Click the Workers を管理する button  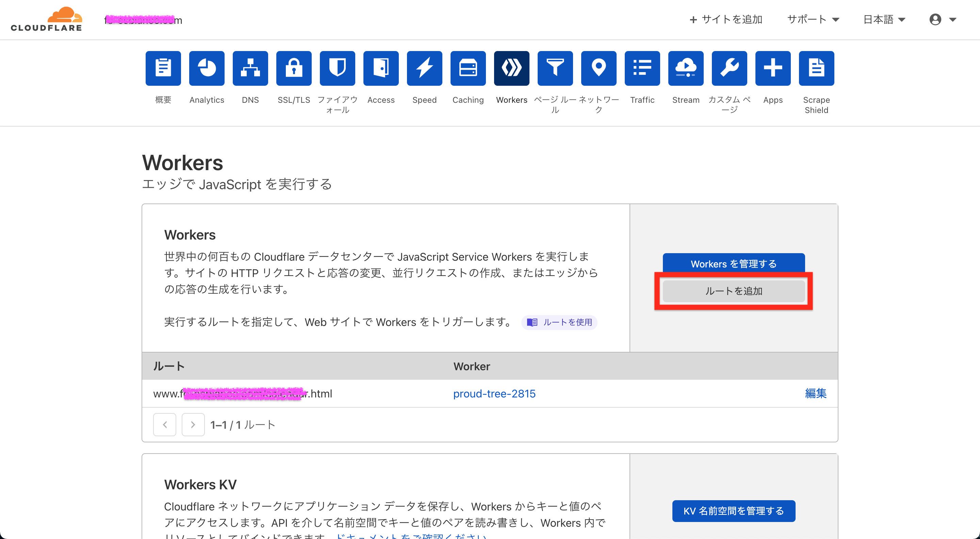click(x=734, y=263)
